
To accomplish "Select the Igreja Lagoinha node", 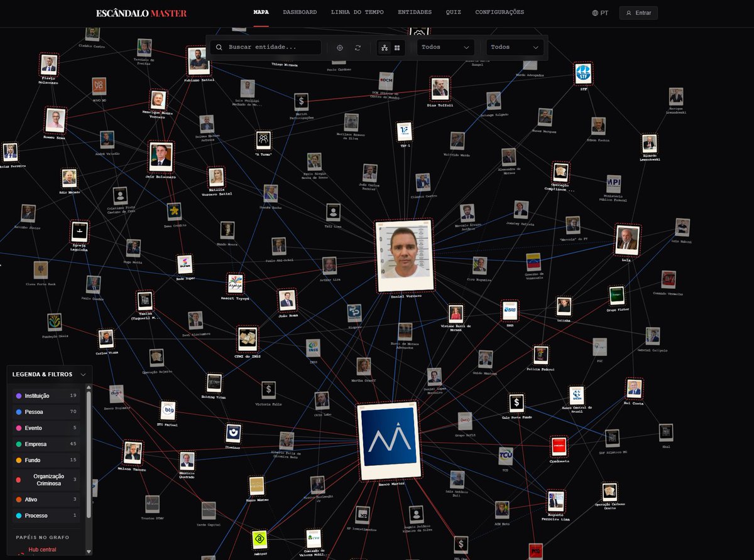I will (x=79, y=232).
